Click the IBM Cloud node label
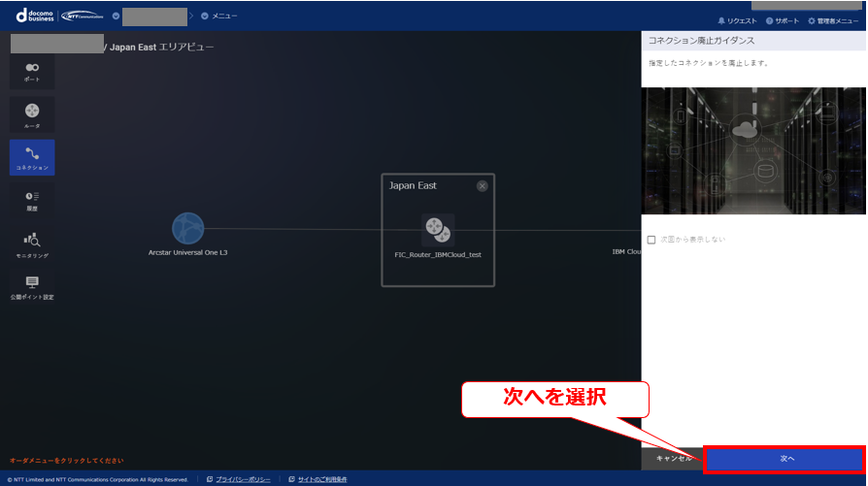Image resolution: width=868 pixels, height=486 pixels. (626, 251)
